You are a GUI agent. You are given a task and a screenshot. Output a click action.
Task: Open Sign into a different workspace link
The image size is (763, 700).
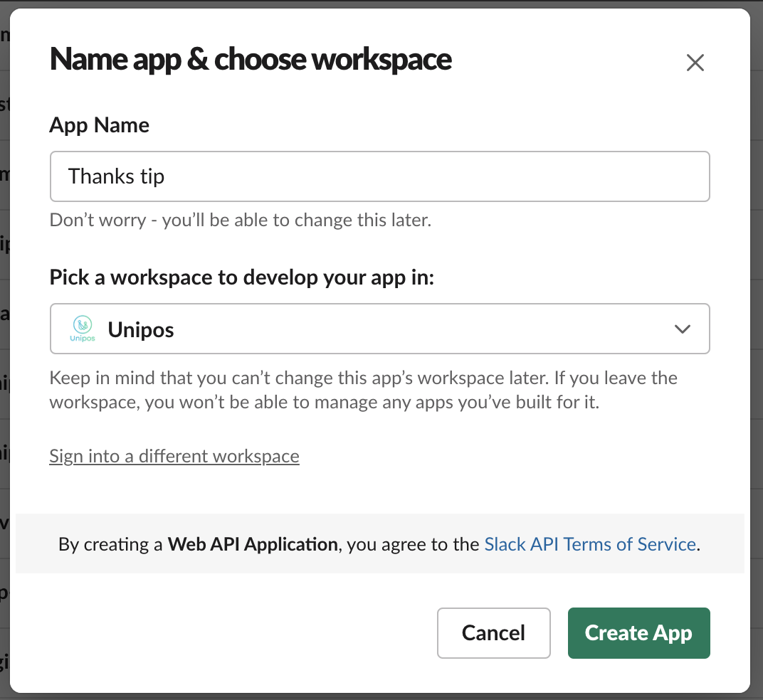[174, 456]
